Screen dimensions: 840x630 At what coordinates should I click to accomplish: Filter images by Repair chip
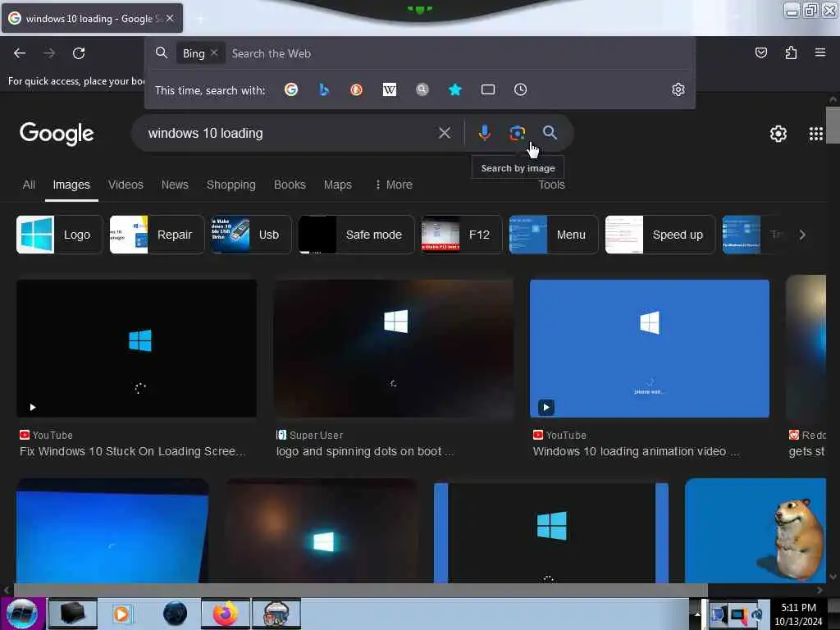click(x=157, y=235)
